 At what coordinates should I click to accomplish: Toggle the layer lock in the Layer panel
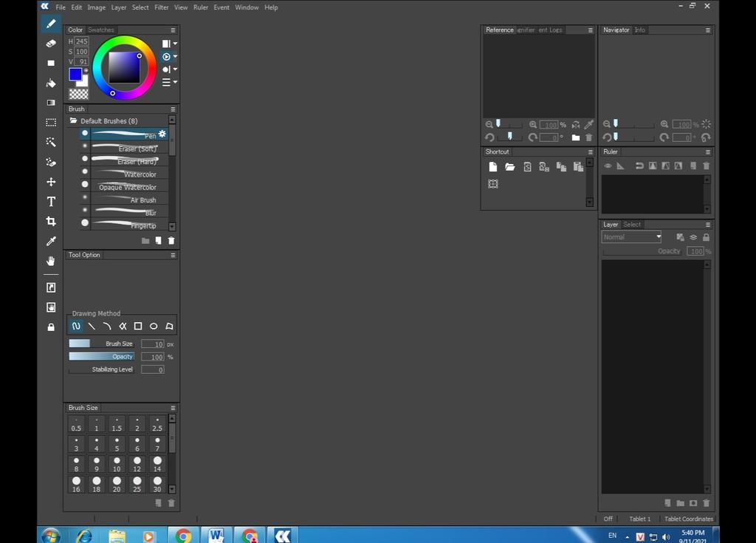click(707, 237)
